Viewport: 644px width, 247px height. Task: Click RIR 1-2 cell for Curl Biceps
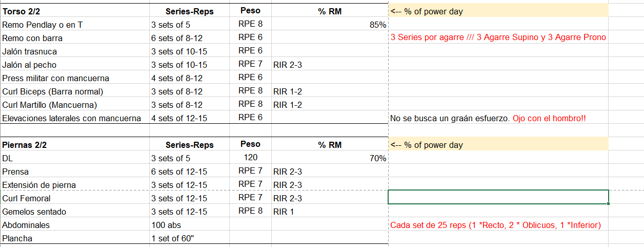pos(330,91)
